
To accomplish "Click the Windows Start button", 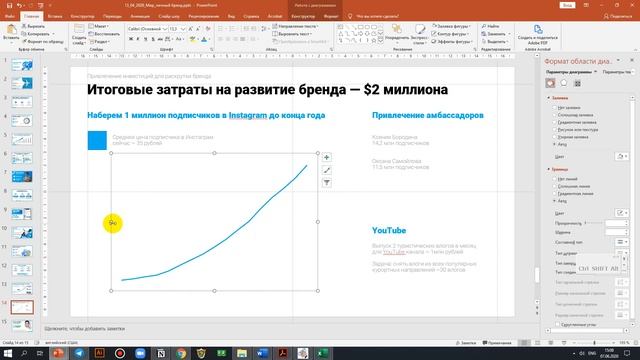I will pyautogui.click(x=8, y=353).
